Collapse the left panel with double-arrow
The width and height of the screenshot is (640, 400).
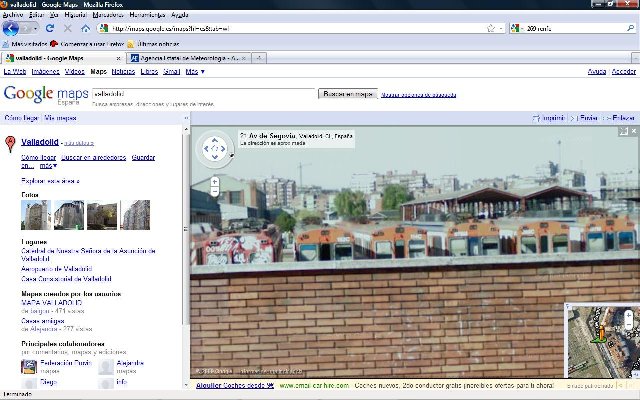tap(187, 118)
